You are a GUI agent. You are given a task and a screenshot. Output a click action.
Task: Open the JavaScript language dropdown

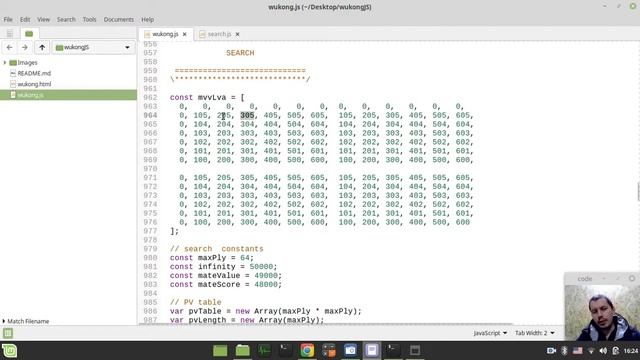click(490, 333)
